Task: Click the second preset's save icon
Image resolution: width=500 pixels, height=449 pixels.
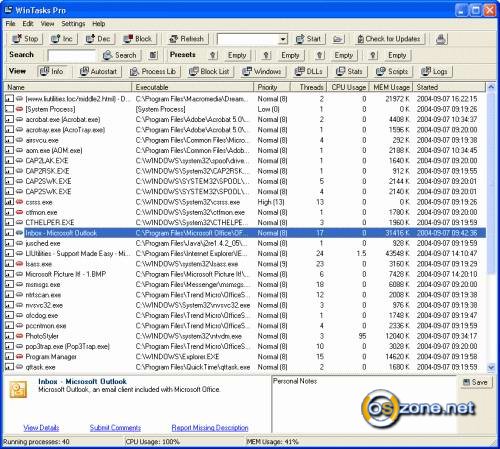Action: tap(266, 55)
